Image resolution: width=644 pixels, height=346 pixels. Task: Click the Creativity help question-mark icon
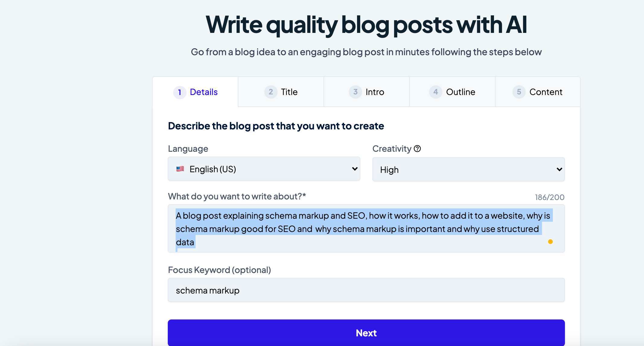417,149
